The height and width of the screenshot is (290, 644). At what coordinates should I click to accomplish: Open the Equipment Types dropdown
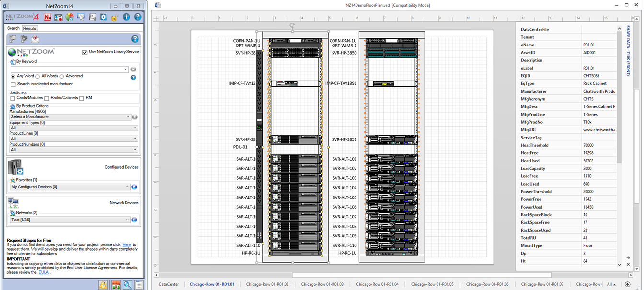pos(74,128)
